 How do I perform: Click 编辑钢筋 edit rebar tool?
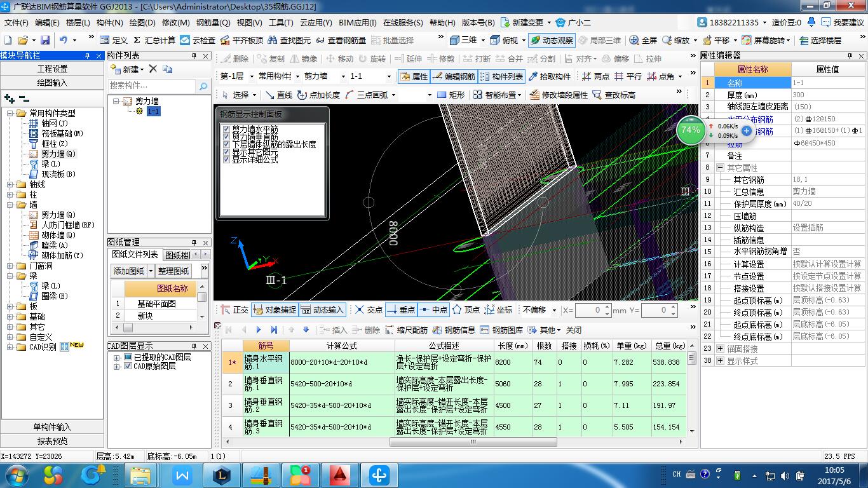[453, 76]
